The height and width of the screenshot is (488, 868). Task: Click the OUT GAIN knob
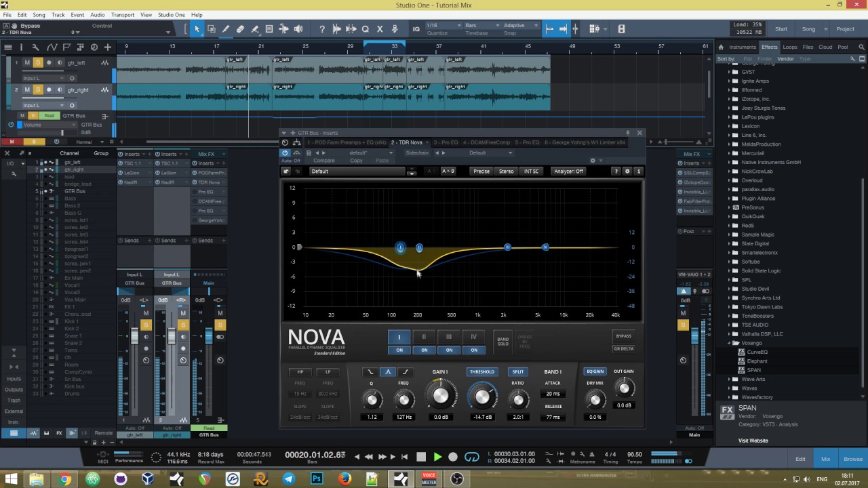(624, 388)
